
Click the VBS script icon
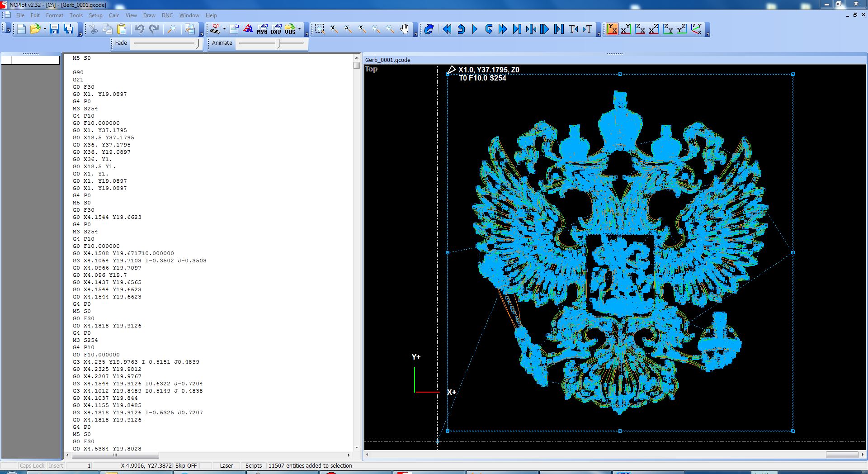[x=290, y=29]
